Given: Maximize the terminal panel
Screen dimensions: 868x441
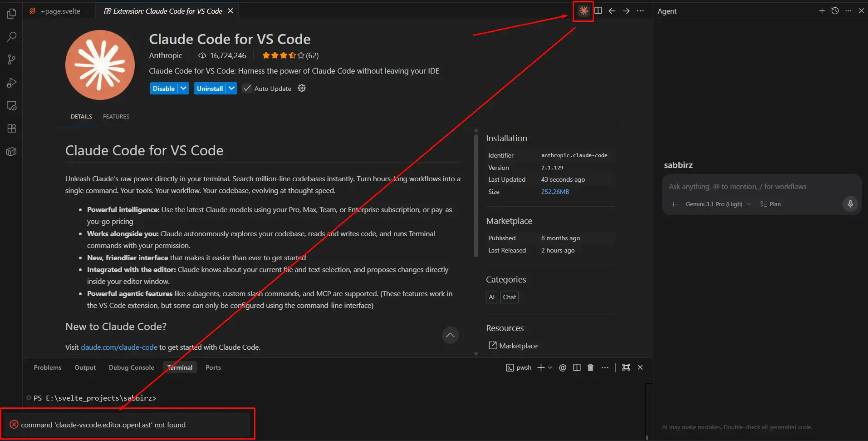Looking at the screenshot, I should pos(626,367).
